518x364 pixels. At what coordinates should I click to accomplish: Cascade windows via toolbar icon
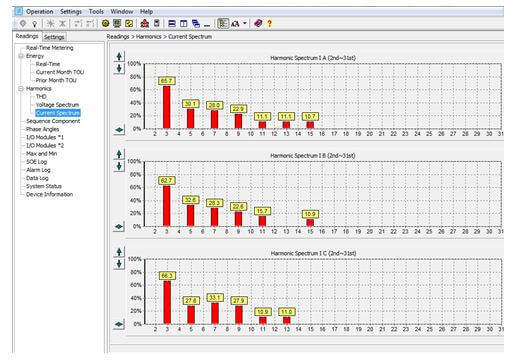coord(196,24)
